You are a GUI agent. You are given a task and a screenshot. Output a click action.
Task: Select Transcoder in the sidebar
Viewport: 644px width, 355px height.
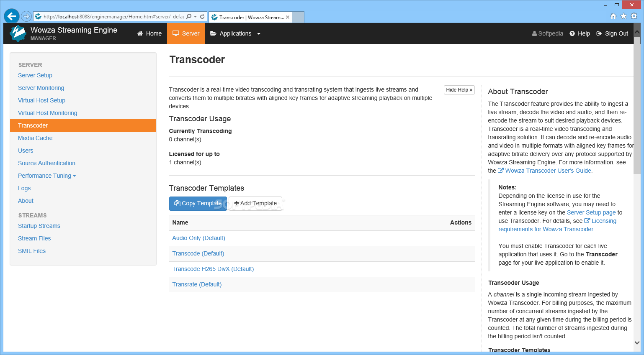[83, 125]
